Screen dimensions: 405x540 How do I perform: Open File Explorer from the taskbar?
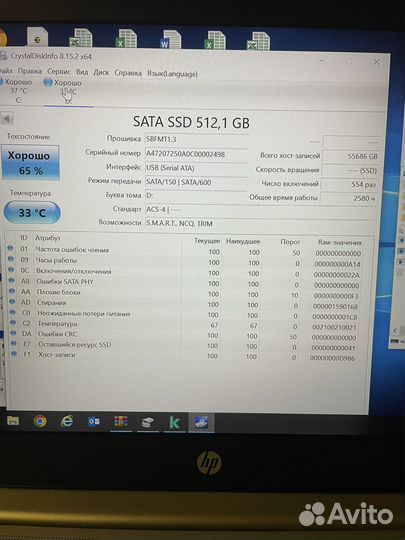point(13,421)
